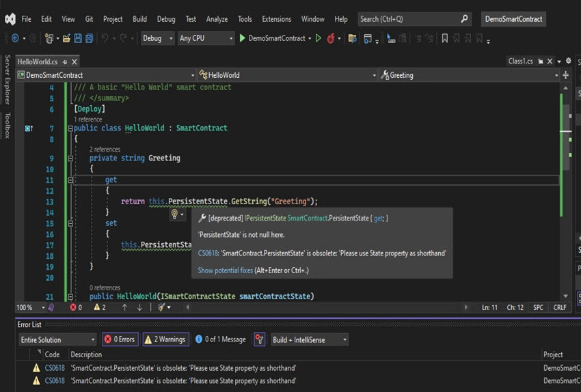Click the Save All icon
This screenshot has width=581, height=392.
tap(90, 38)
